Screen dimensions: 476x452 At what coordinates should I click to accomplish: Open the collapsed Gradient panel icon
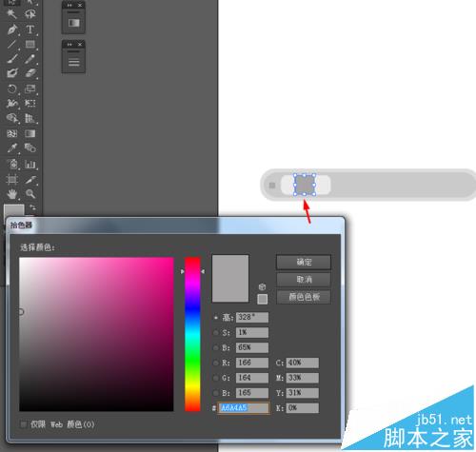73,23
